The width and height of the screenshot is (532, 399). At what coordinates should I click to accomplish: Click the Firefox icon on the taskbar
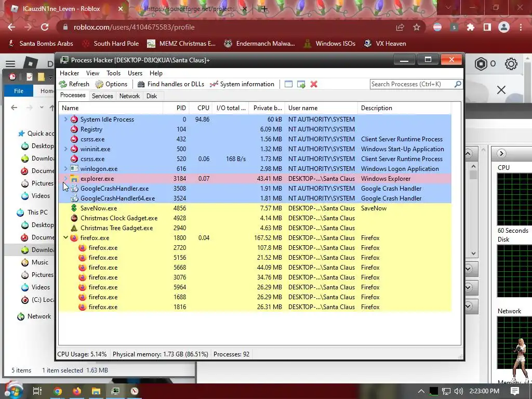[x=77, y=391]
